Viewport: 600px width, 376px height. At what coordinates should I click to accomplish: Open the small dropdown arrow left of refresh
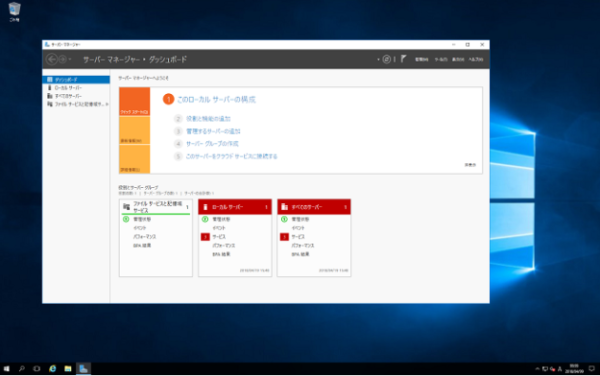pos(378,60)
